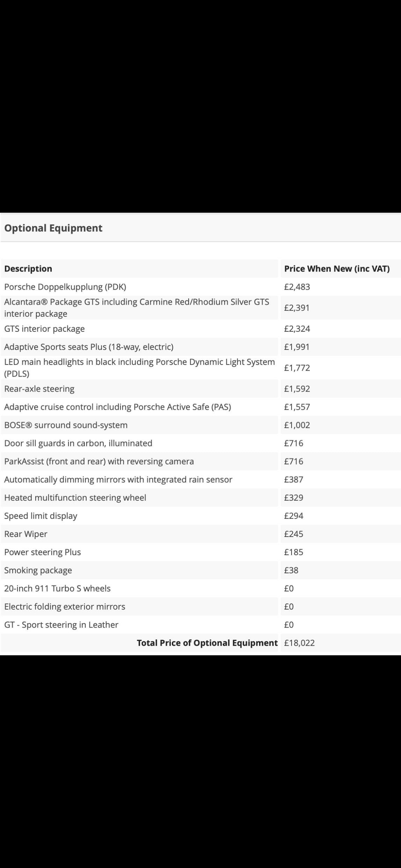Click the Price When New column header
This screenshot has height=868, width=401.
click(337, 269)
